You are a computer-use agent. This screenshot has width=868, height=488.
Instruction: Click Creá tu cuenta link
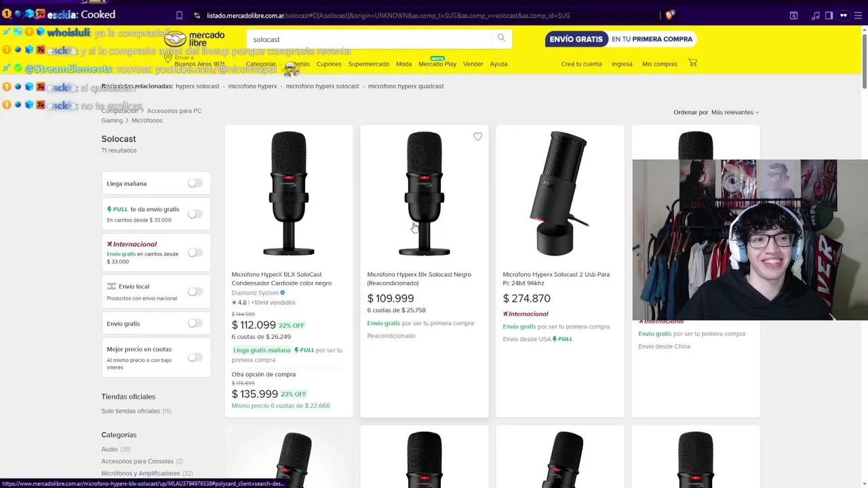[581, 64]
